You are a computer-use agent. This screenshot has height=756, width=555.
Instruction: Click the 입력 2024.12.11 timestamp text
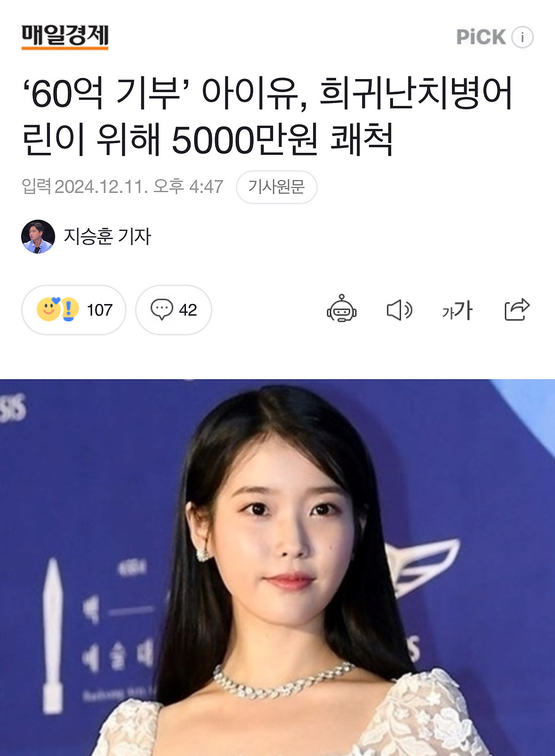click(x=122, y=187)
